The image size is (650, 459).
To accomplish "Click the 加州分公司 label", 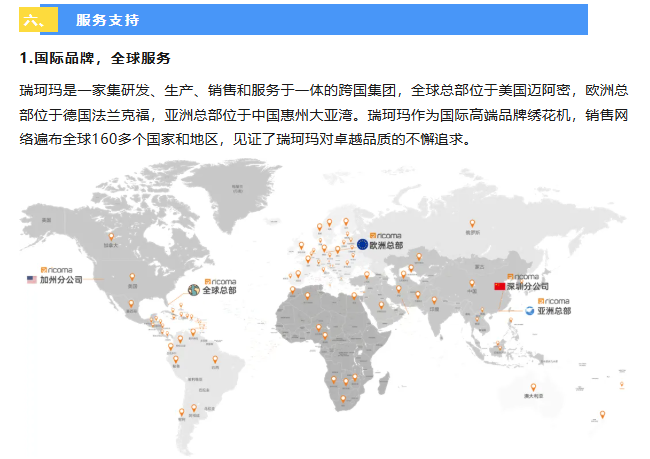I will click(x=63, y=280).
